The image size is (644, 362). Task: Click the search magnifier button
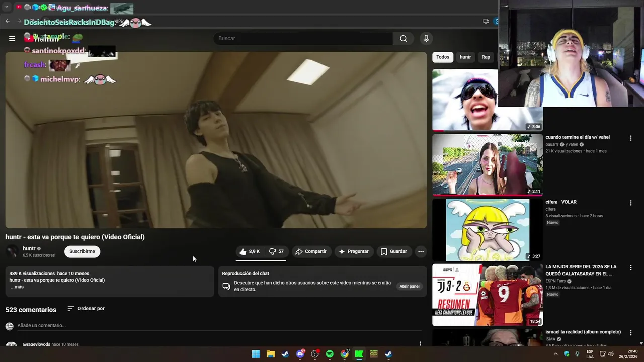pos(404,38)
